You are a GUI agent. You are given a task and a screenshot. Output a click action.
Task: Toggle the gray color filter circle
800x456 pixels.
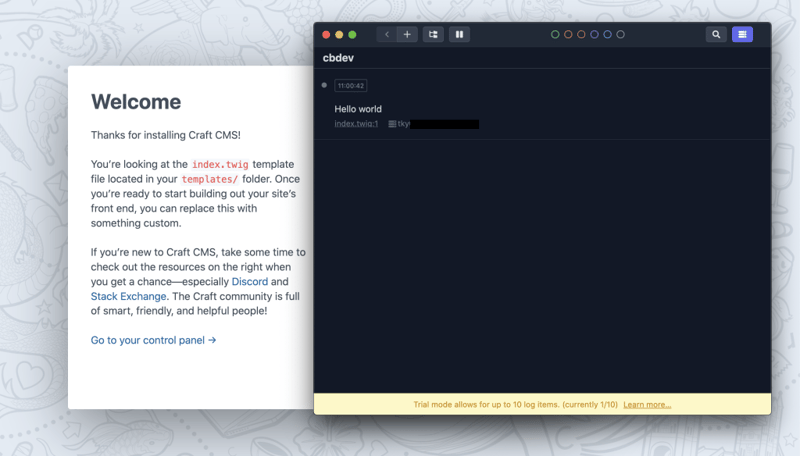tap(620, 34)
